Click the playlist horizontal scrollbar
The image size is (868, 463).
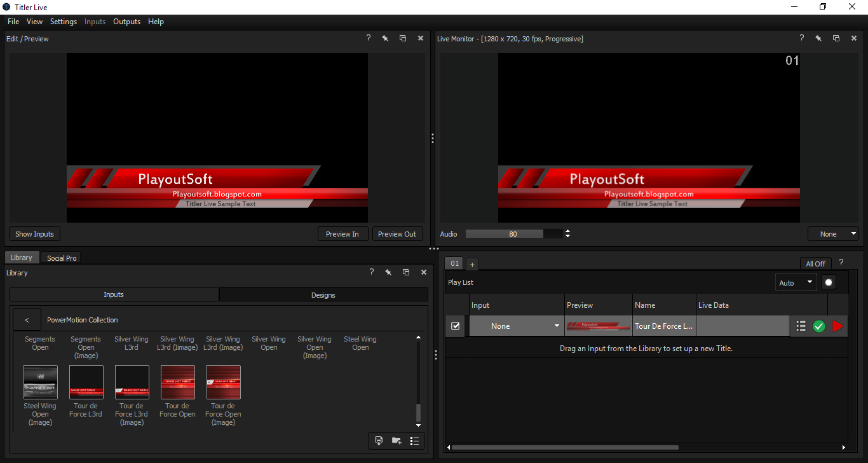pos(565,447)
